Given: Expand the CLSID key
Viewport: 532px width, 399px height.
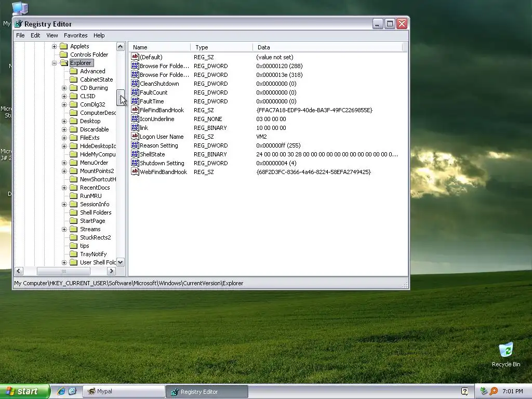Looking at the screenshot, I should (x=64, y=96).
